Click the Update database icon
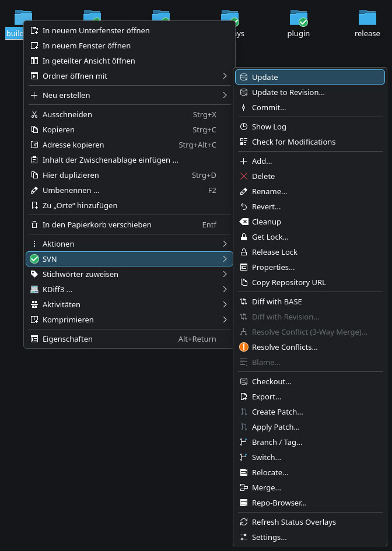This screenshot has height=551, width=392. 244,77
